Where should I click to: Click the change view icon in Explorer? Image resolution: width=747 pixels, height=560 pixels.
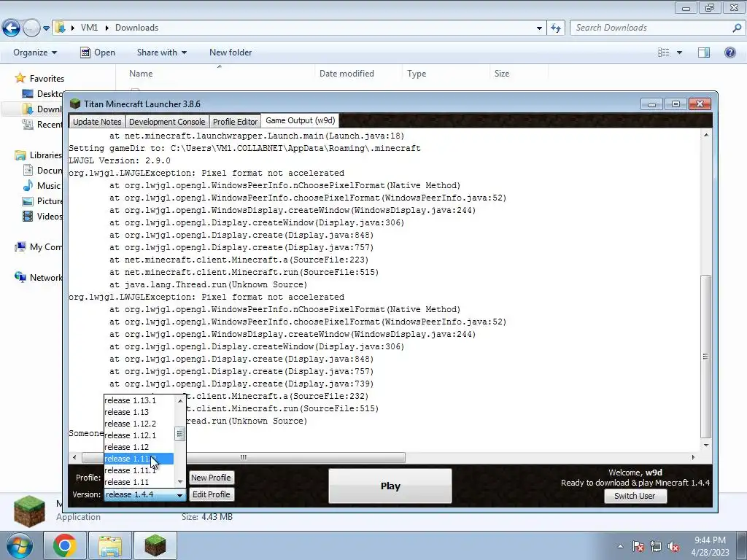[x=664, y=52]
